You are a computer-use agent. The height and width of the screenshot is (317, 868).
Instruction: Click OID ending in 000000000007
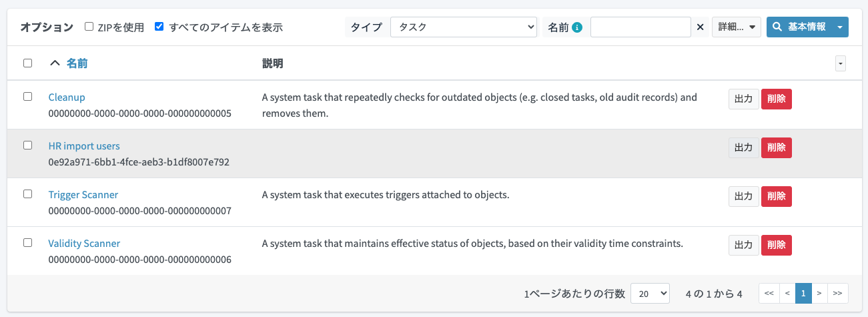click(x=140, y=211)
